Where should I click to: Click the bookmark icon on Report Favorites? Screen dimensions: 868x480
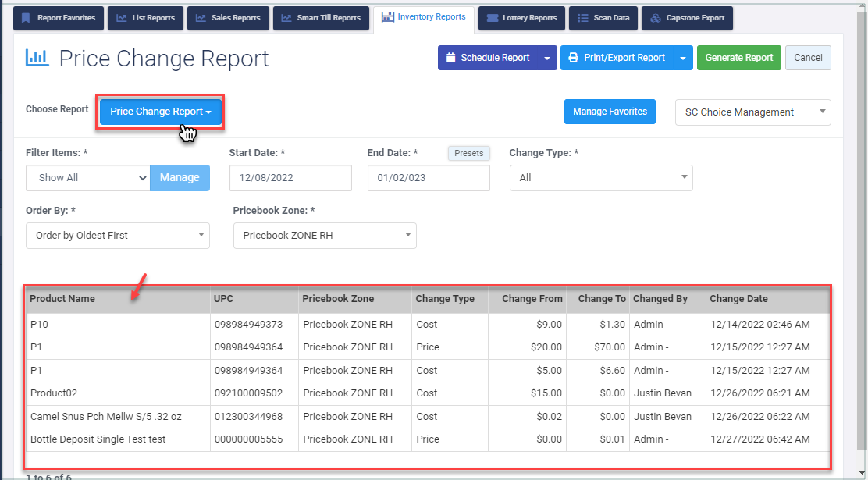click(26, 18)
